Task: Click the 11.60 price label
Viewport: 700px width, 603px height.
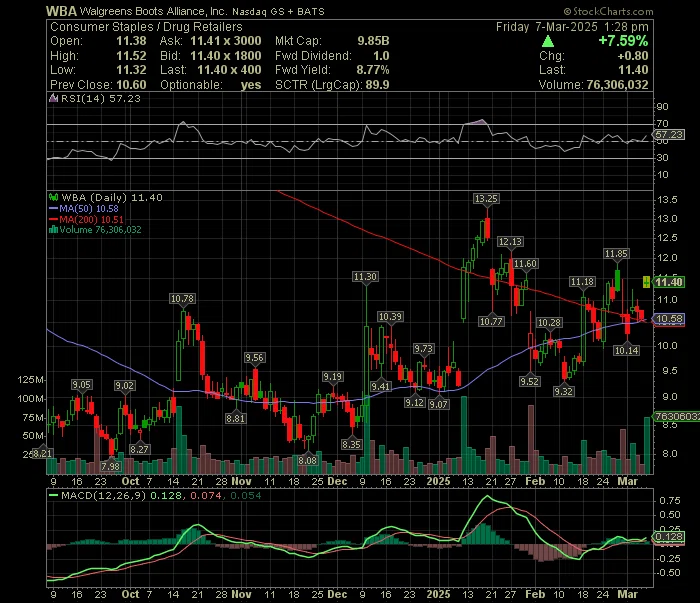Action: (525, 264)
